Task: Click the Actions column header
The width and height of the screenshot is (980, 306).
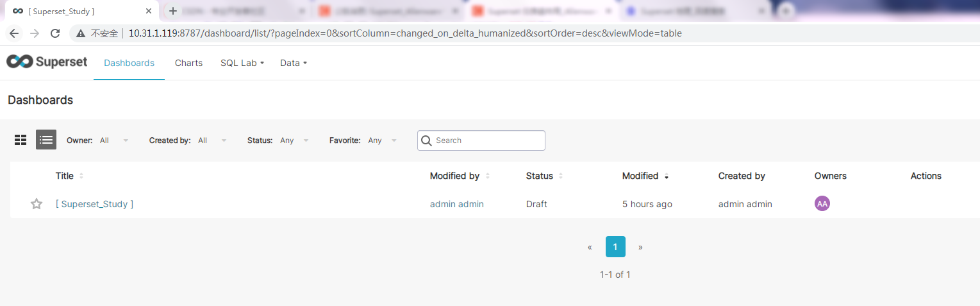Action: tap(926, 176)
